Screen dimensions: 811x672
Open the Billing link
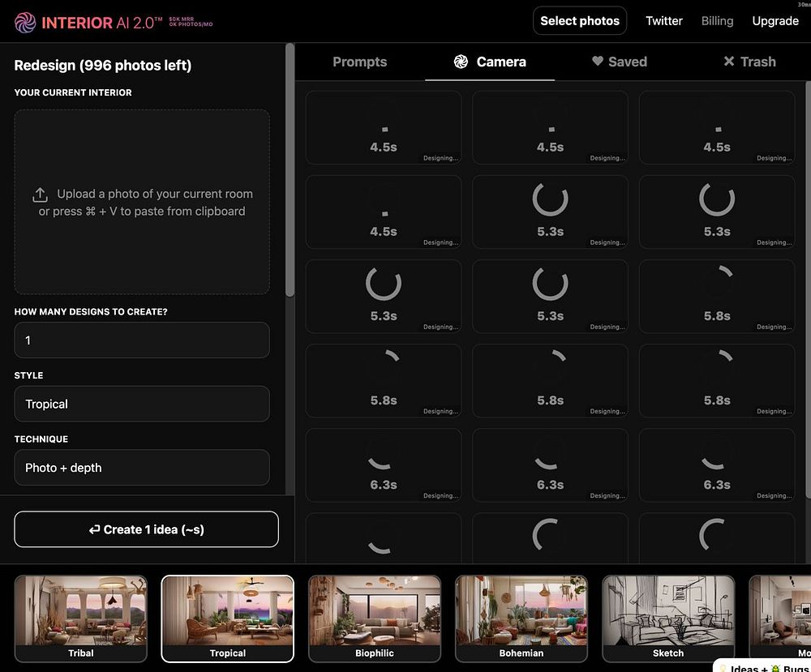point(717,21)
